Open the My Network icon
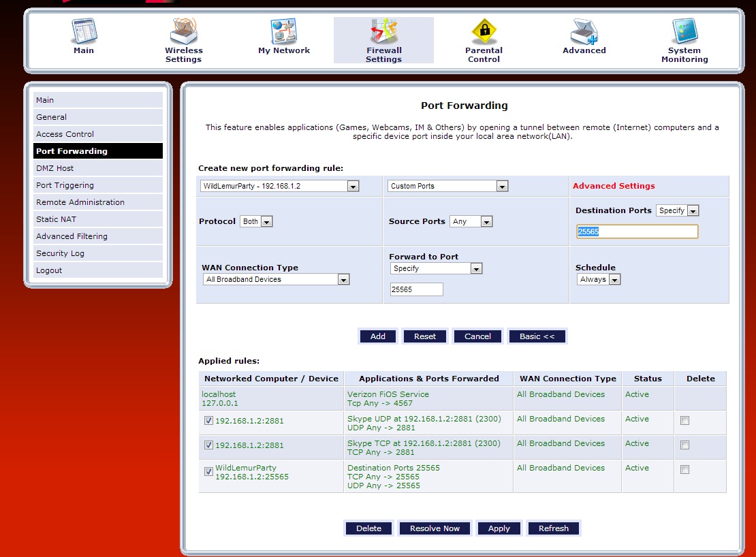Screen dimensions: 756x557 [x=284, y=31]
